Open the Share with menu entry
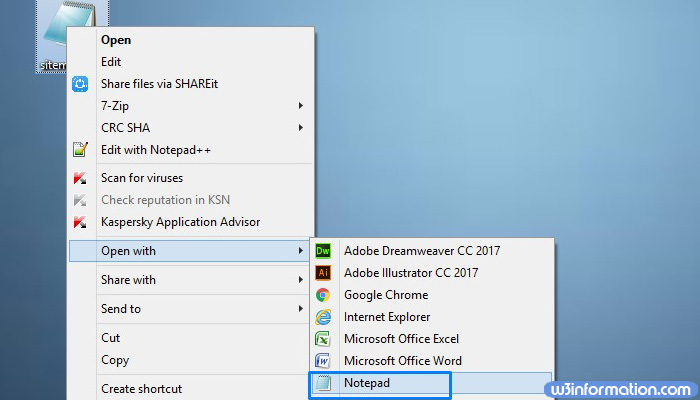The image size is (700, 400). (x=191, y=280)
